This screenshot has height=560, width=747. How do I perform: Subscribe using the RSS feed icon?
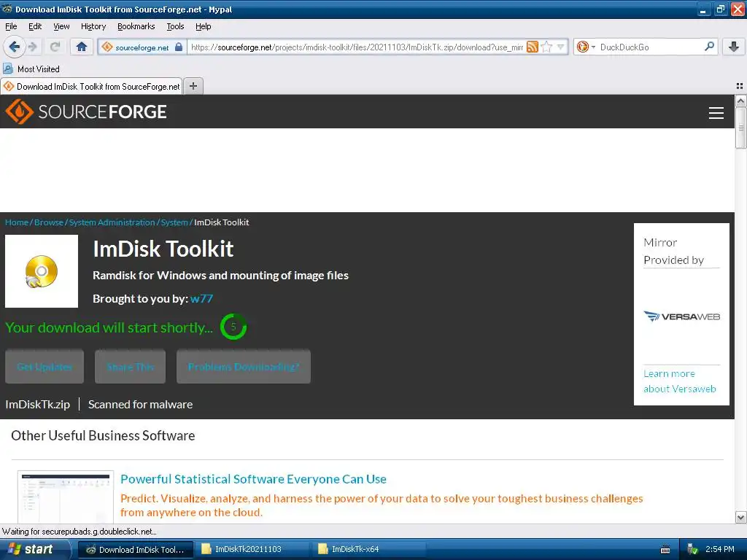(532, 47)
